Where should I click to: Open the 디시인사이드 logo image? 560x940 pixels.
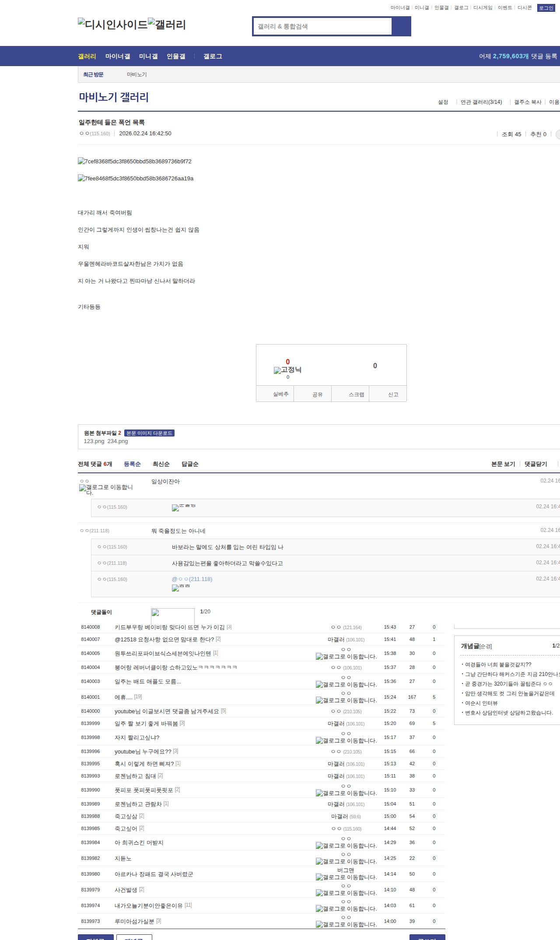click(x=113, y=24)
